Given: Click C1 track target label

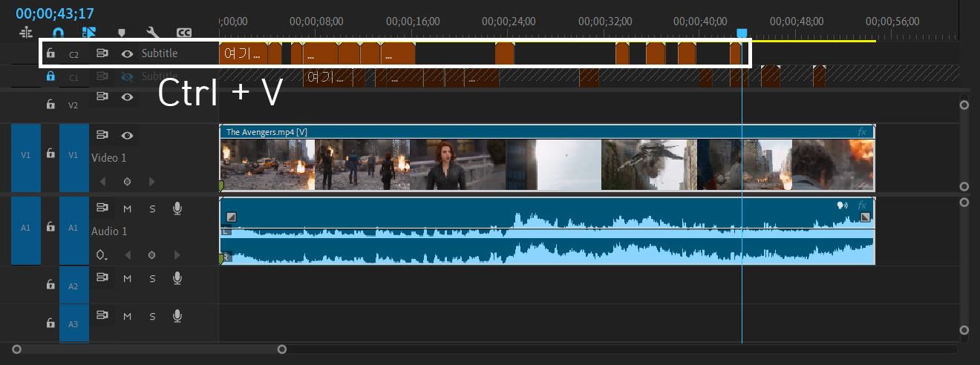Looking at the screenshot, I should (73, 76).
